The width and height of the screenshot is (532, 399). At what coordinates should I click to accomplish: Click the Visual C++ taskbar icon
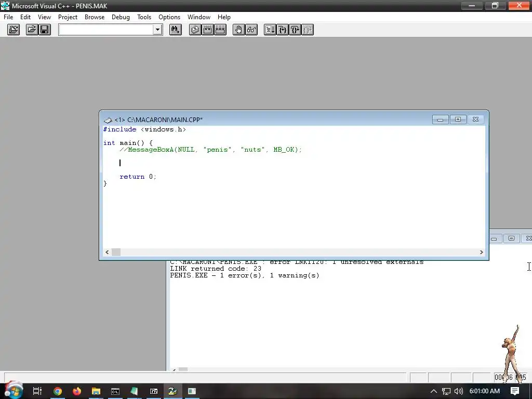[x=172, y=391]
